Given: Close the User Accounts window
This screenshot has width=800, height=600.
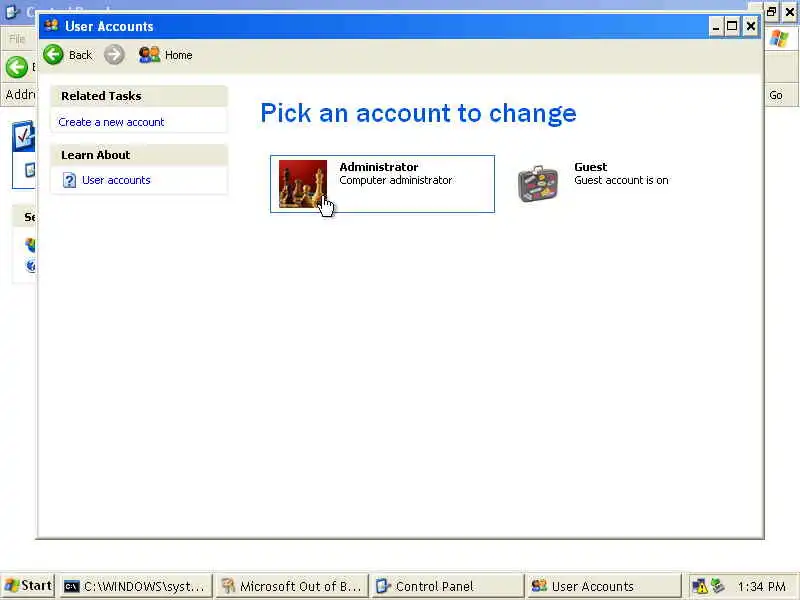Looking at the screenshot, I should 751,26.
